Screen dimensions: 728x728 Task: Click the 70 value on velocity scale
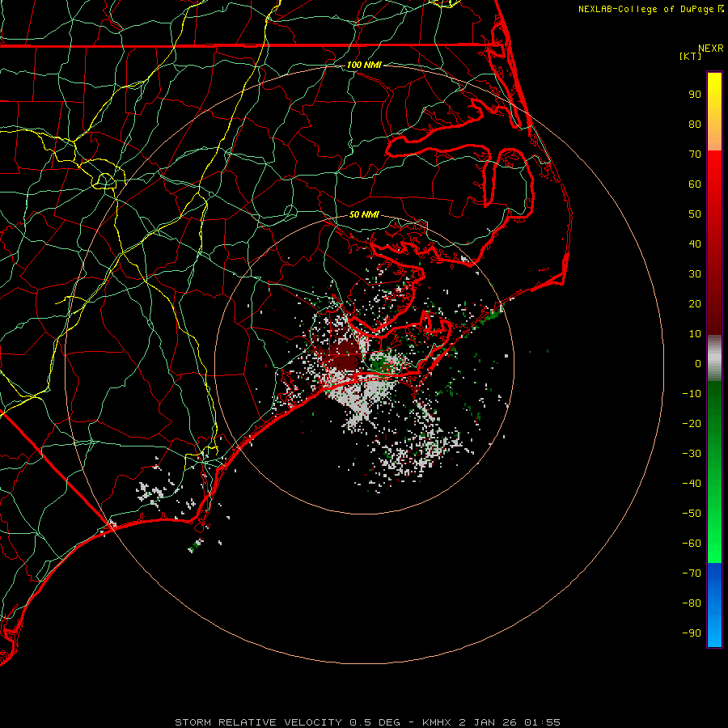coord(695,154)
